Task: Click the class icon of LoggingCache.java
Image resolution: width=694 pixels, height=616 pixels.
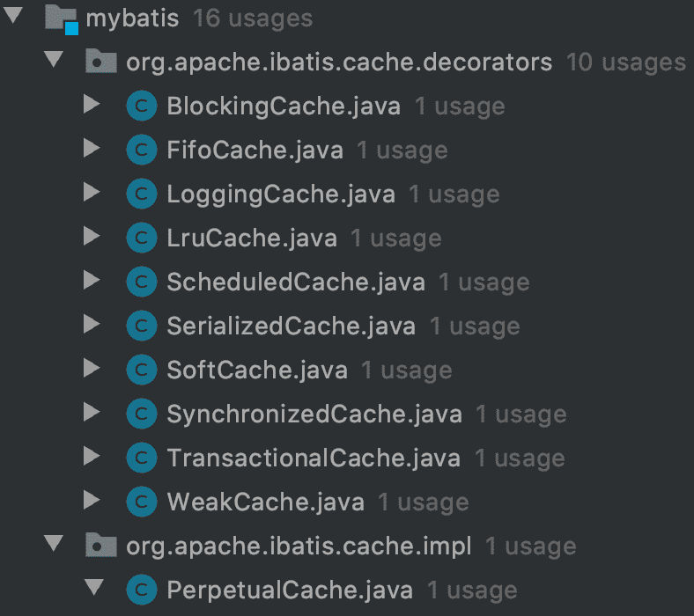Action: click(x=142, y=194)
